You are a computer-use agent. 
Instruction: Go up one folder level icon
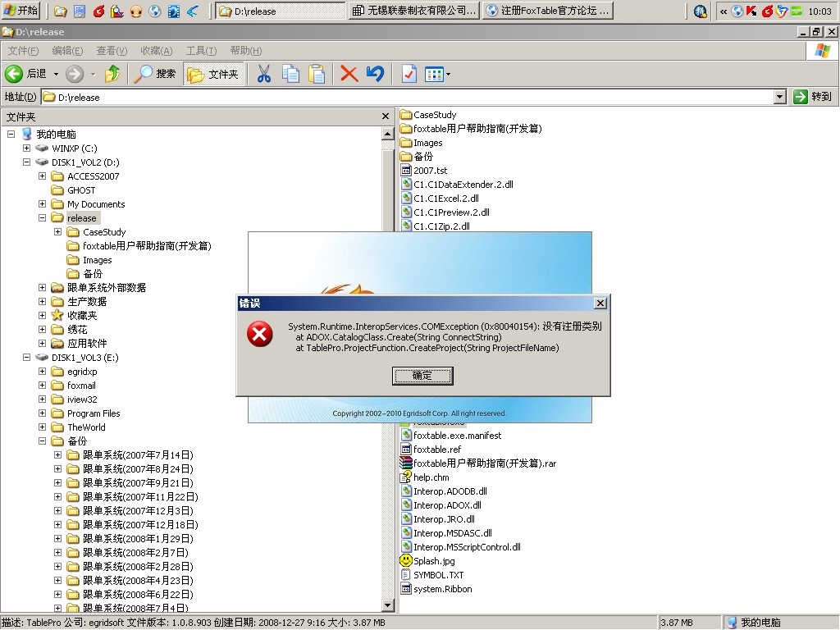112,74
